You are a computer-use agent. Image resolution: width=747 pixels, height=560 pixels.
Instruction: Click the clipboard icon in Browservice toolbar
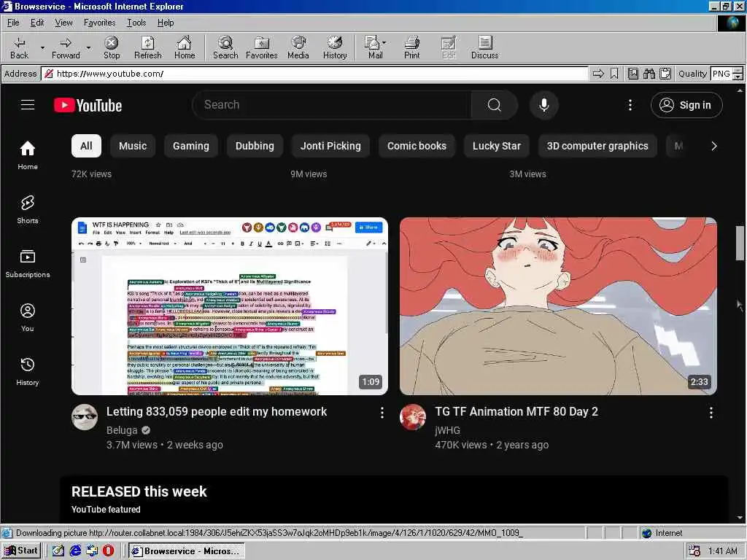[x=665, y=74]
